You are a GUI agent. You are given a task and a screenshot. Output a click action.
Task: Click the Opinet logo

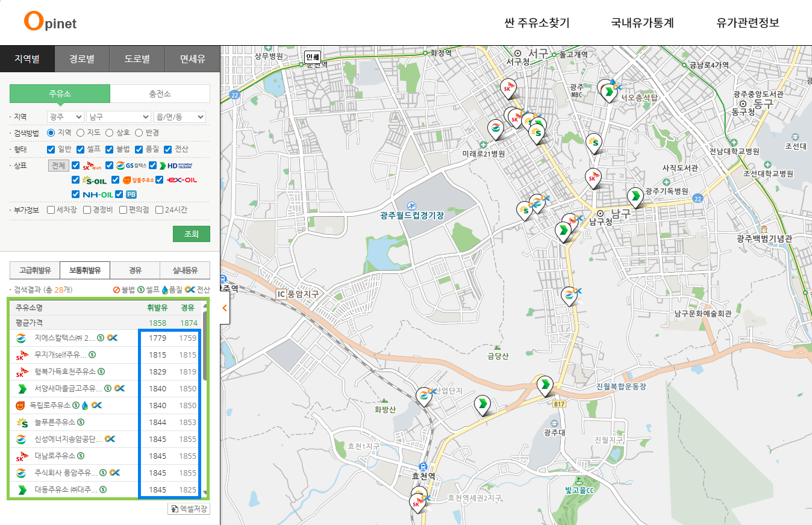[50, 22]
